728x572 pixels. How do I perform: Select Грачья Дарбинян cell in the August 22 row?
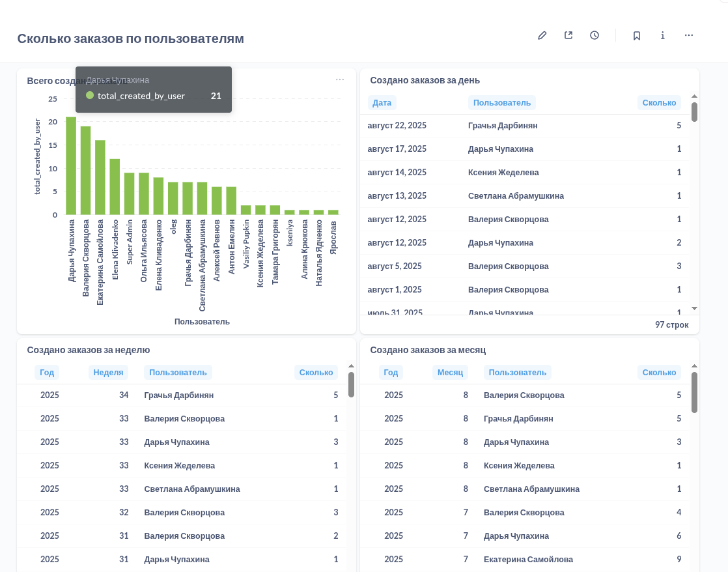[503, 126]
